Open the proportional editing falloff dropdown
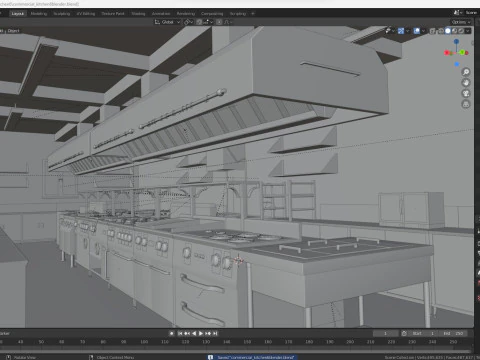 [x=228, y=22]
